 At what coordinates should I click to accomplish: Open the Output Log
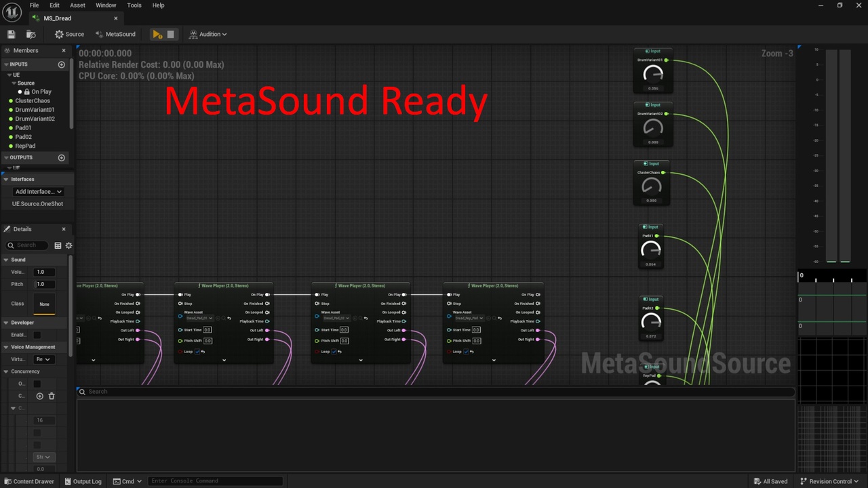[x=83, y=481]
